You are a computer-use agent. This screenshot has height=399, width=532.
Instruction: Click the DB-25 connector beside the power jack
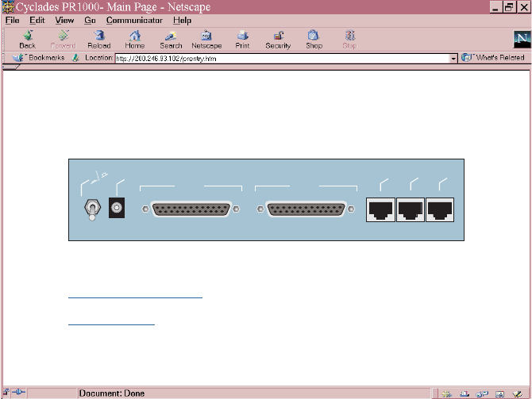tap(191, 209)
